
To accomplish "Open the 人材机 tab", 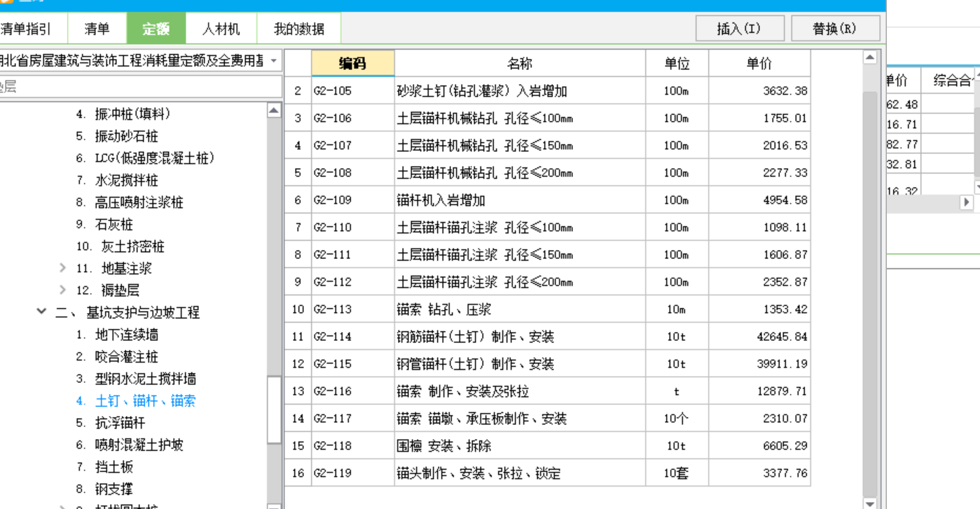I will coord(221,29).
